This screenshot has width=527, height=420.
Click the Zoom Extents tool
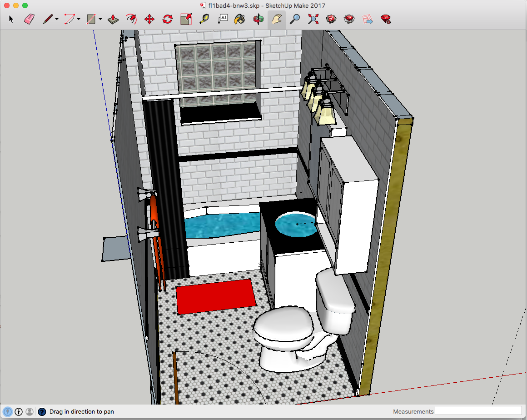click(x=313, y=19)
